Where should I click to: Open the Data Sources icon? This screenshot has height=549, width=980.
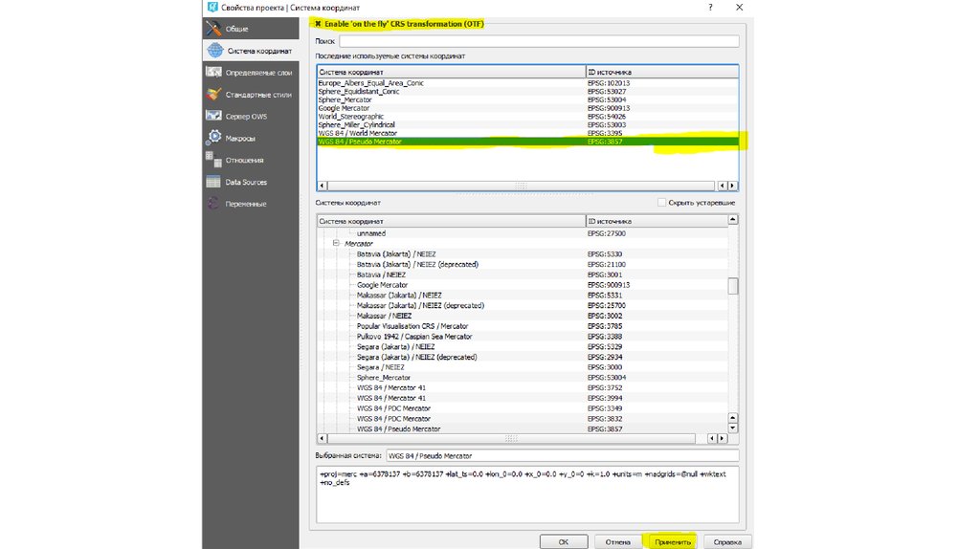point(213,182)
